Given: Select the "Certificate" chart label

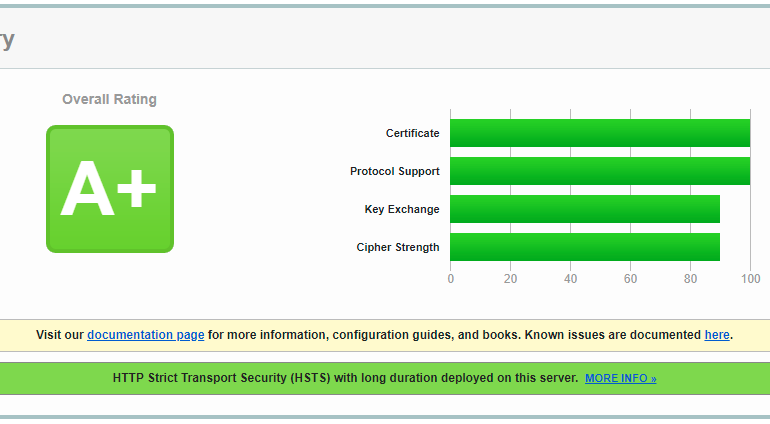Looking at the screenshot, I should coord(412,133).
